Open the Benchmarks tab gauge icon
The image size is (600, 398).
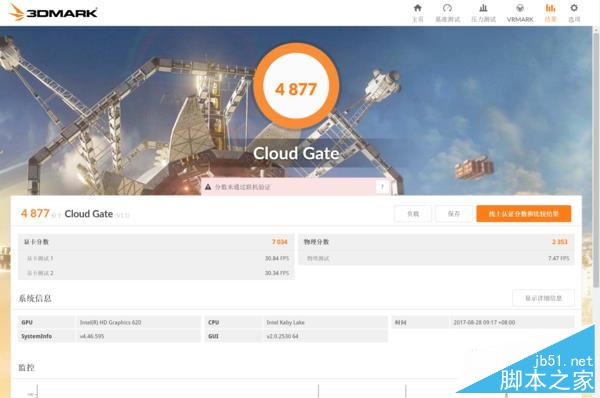447,8
